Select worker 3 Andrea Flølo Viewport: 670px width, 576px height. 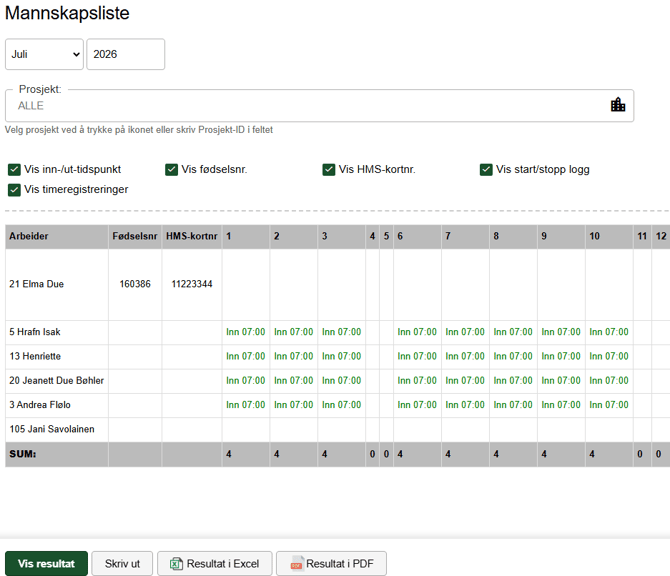pyautogui.click(x=40, y=405)
